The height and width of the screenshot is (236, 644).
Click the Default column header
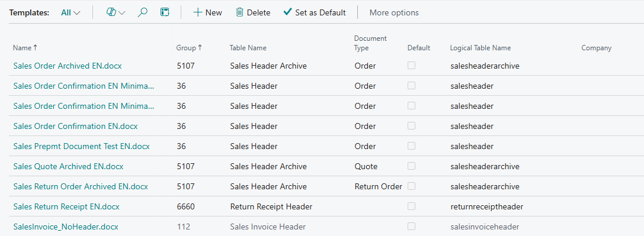click(x=418, y=48)
